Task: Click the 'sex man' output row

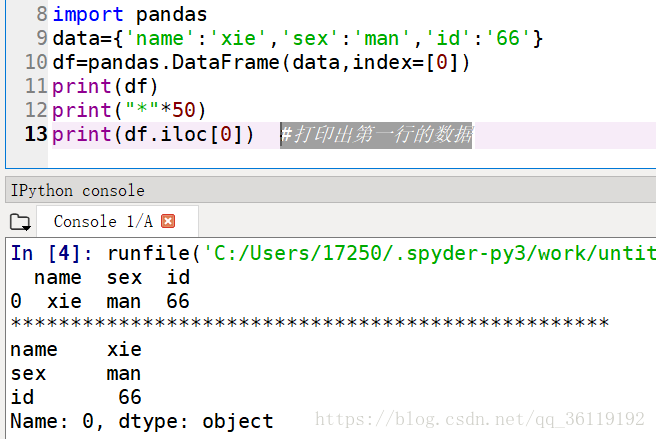Action: pyautogui.click(x=76, y=373)
